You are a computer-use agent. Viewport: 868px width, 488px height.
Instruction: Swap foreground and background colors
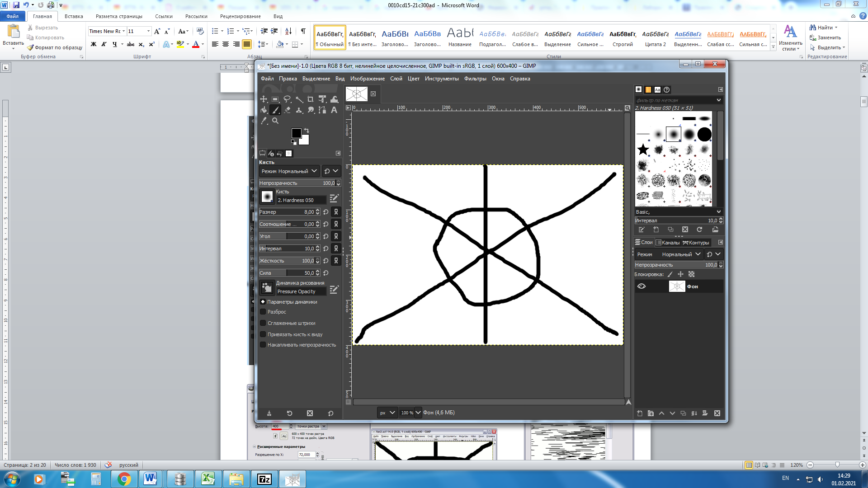pyautogui.click(x=307, y=131)
